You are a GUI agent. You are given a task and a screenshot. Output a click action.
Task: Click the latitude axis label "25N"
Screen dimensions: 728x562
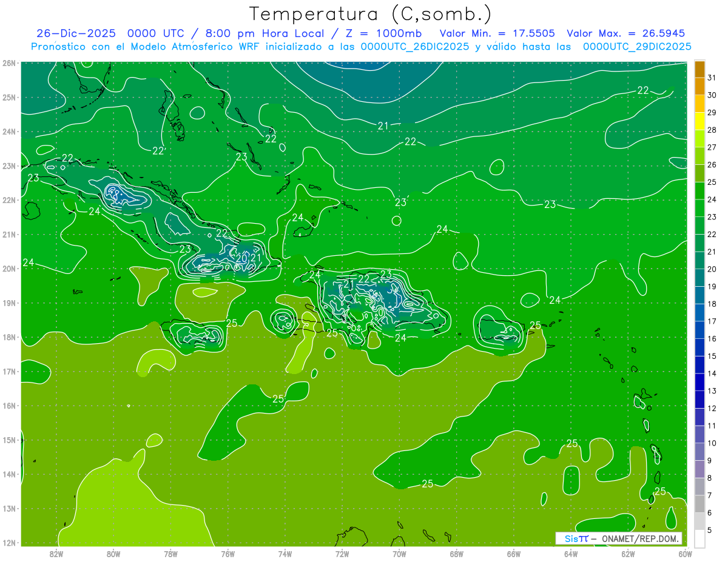[8, 97]
